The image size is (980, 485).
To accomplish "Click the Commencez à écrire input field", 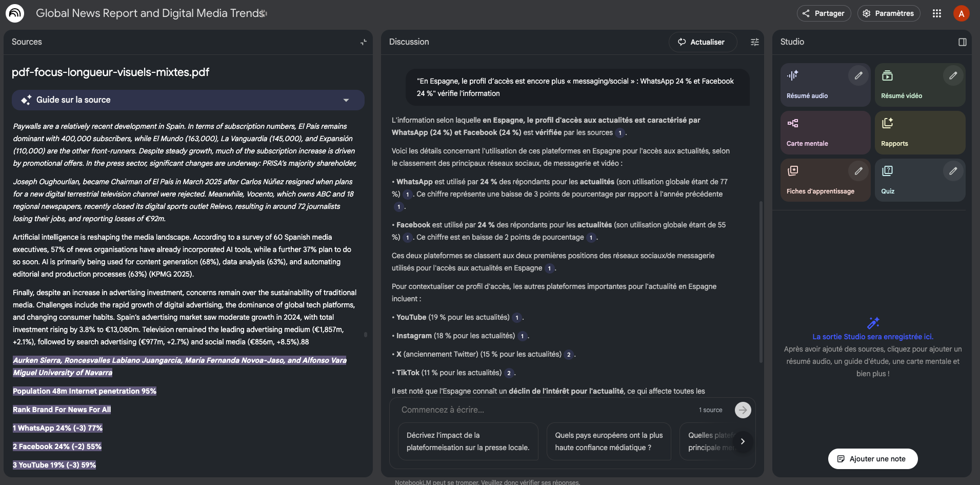I will click(x=544, y=410).
